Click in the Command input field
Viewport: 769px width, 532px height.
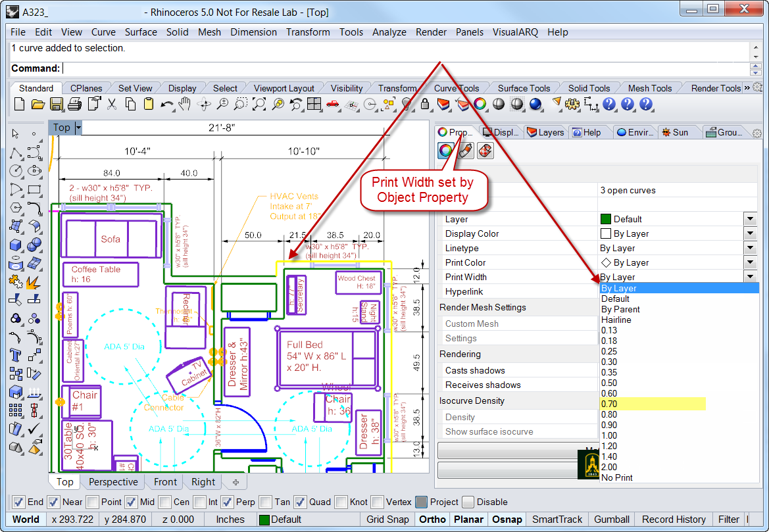click(405, 68)
